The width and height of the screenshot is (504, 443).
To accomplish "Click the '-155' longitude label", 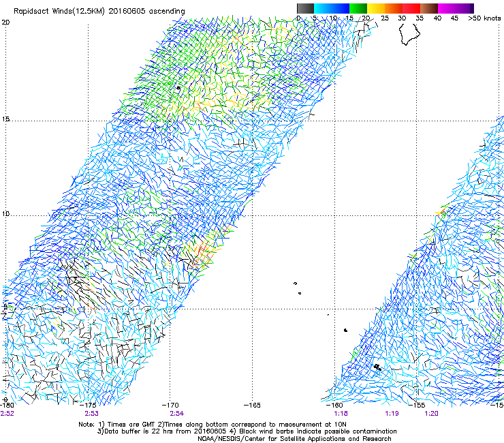I will click(x=417, y=406).
